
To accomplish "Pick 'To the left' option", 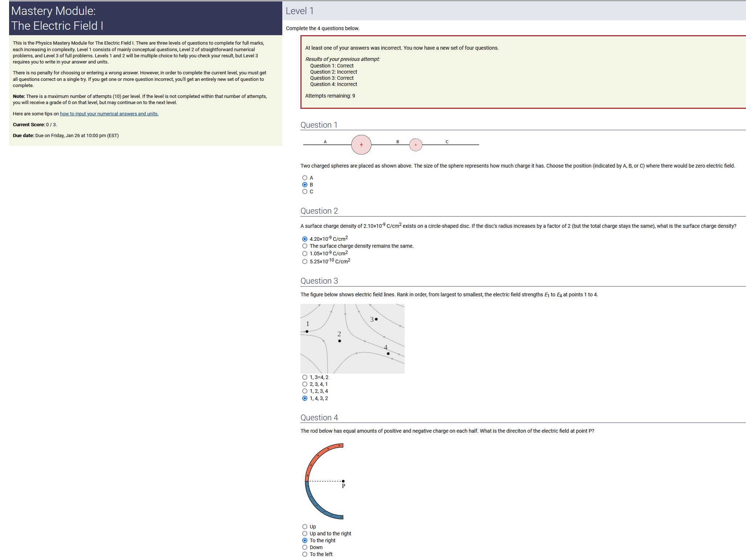I will tap(305, 554).
